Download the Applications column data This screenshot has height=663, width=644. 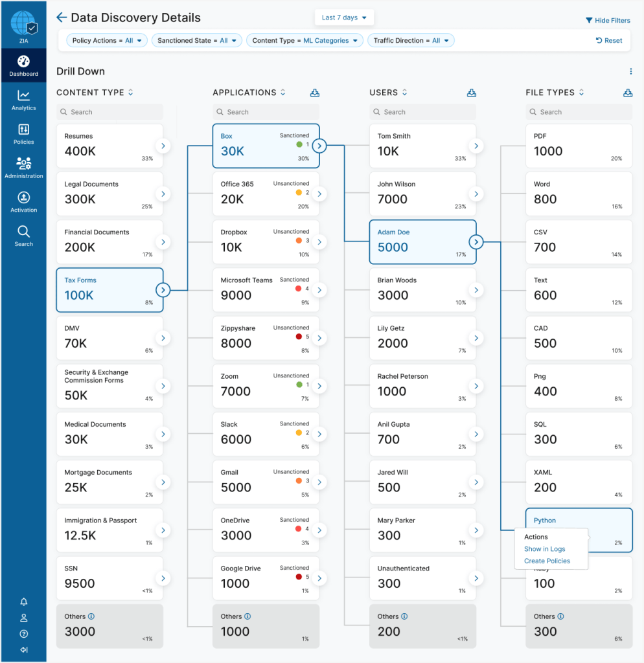coord(315,93)
